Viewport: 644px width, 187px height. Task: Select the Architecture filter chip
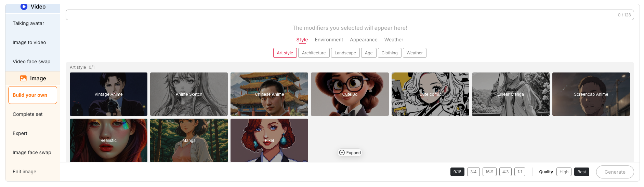pos(314,53)
